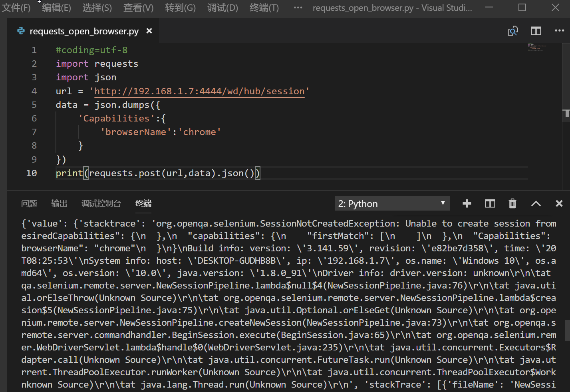Viewport: 570px width, 392px height.
Task: Kill terminal with the trash icon
Action: click(512, 204)
